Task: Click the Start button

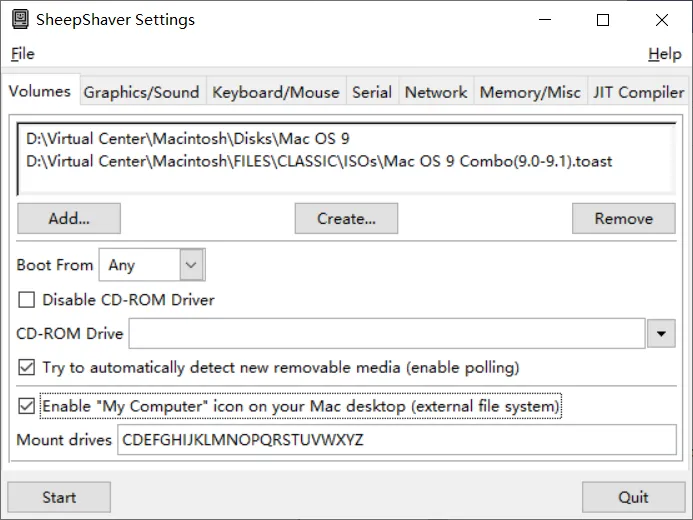Action: 59,497
